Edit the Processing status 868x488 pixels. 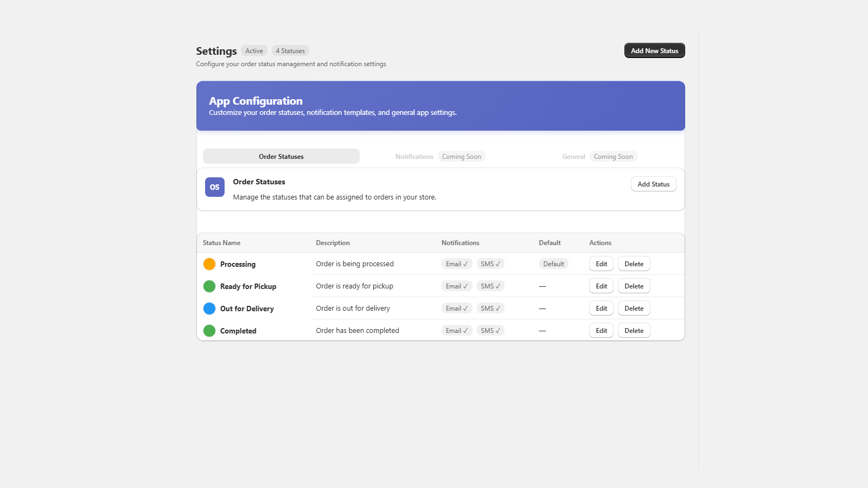601,264
